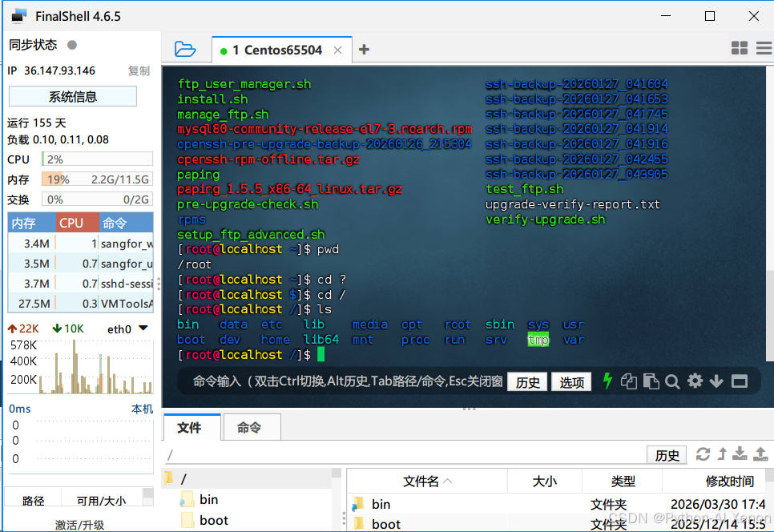The image size is (774, 532).
Task: Click the directory tree scrollbar
Action: pyautogui.click(x=337, y=474)
